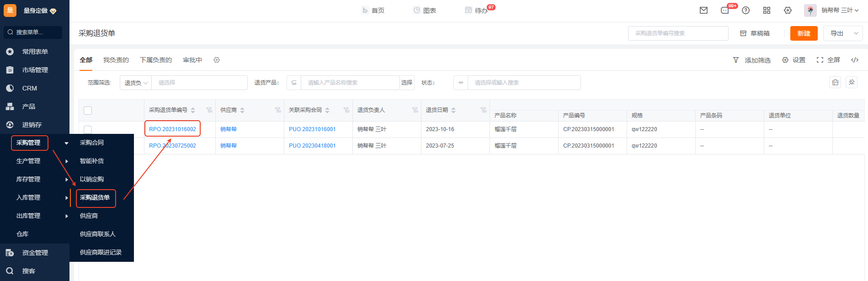The image size is (868, 281).
Task: Expand the 生产管理 submenu
Action: click(x=67, y=161)
